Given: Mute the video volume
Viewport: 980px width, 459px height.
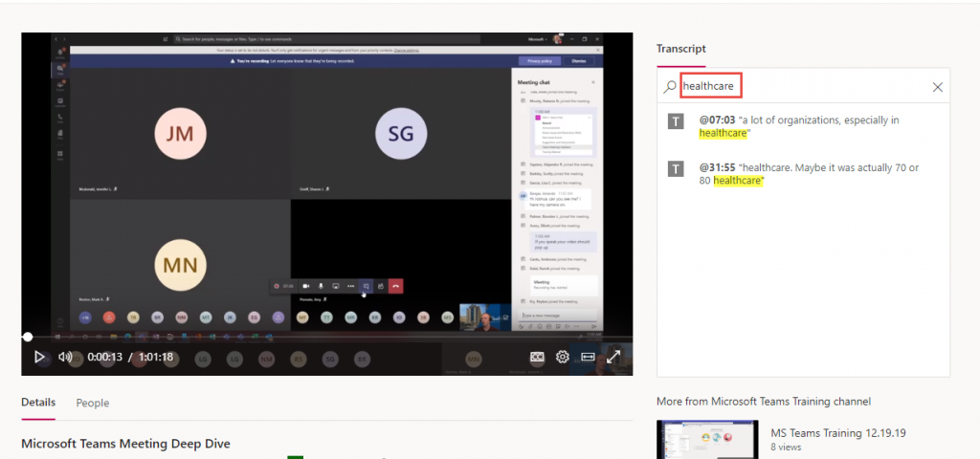Looking at the screenshot, I should pos(65,357).
